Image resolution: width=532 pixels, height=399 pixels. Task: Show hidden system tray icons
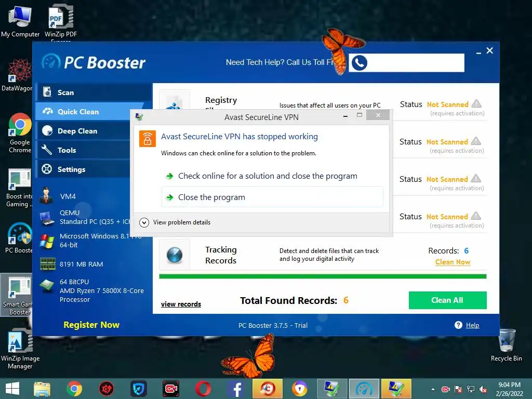click(x=433, y=389)
